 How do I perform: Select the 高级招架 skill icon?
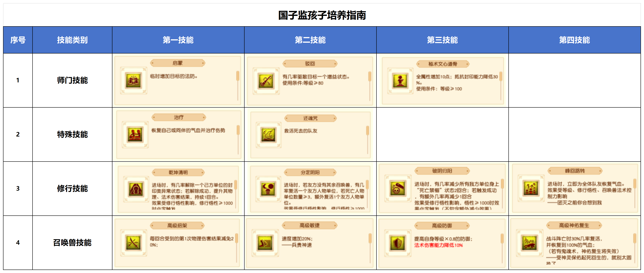coord(133,242)
